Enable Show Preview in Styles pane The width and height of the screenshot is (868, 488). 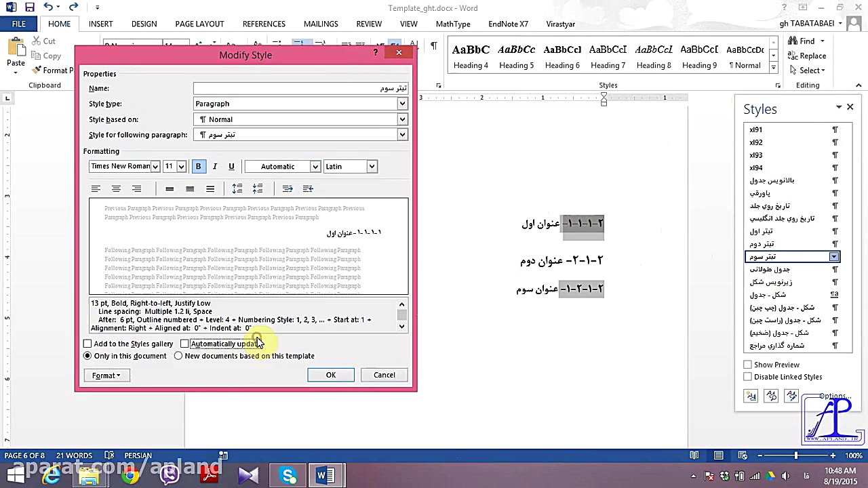[x=747, y=364]
